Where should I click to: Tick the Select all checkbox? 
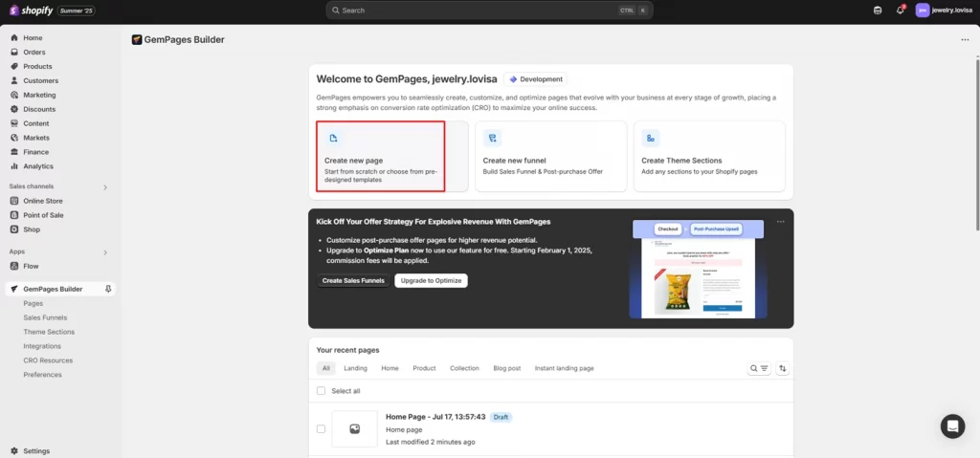pyautogui.click(x=322, y=390)
